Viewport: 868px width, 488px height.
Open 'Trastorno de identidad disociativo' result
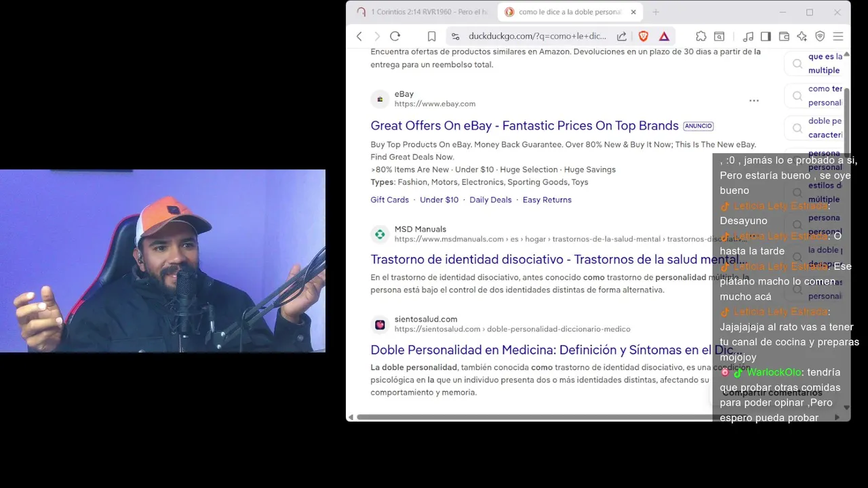click(558, 260)
